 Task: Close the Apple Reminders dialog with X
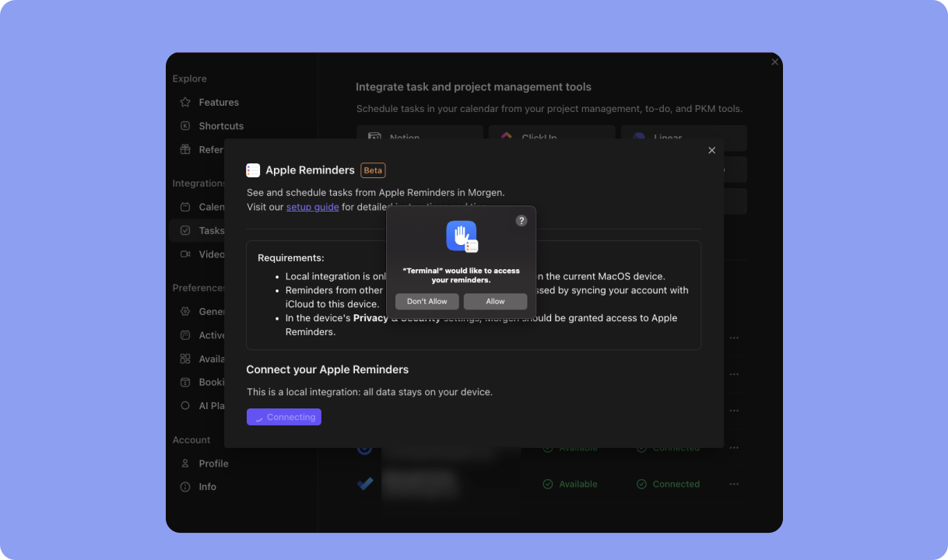click(x=711, y=150)
